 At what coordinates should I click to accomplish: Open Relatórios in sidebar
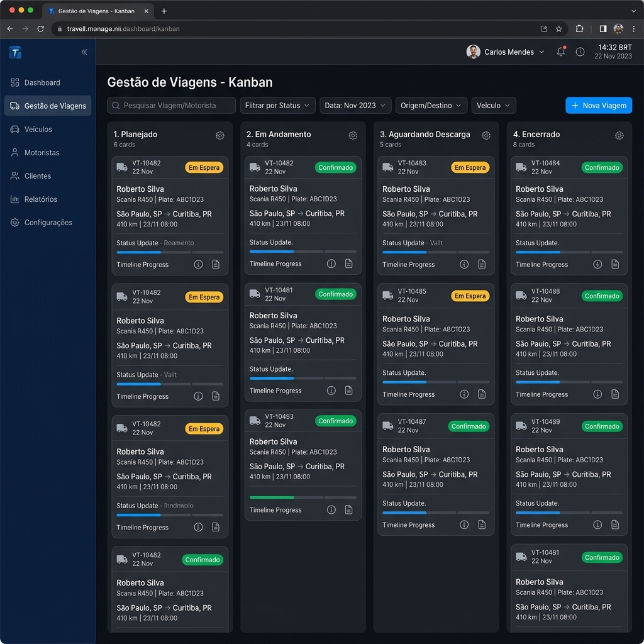tap(48, 199)
